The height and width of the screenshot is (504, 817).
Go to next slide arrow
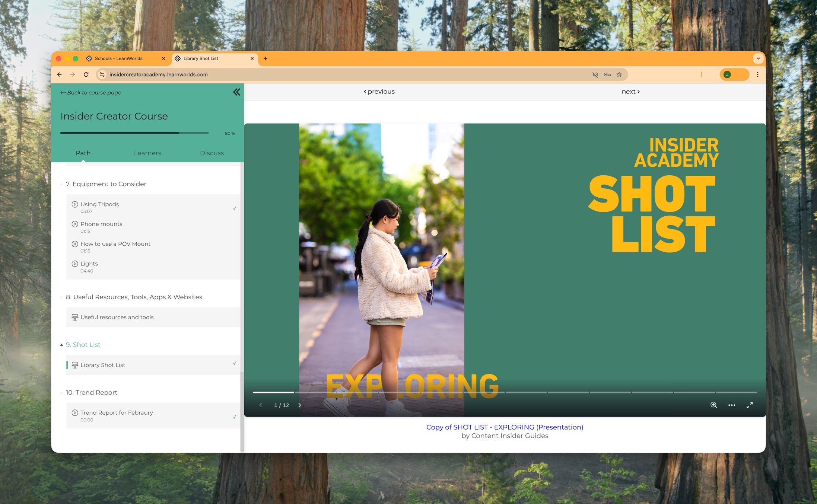[x=299, y=405]
